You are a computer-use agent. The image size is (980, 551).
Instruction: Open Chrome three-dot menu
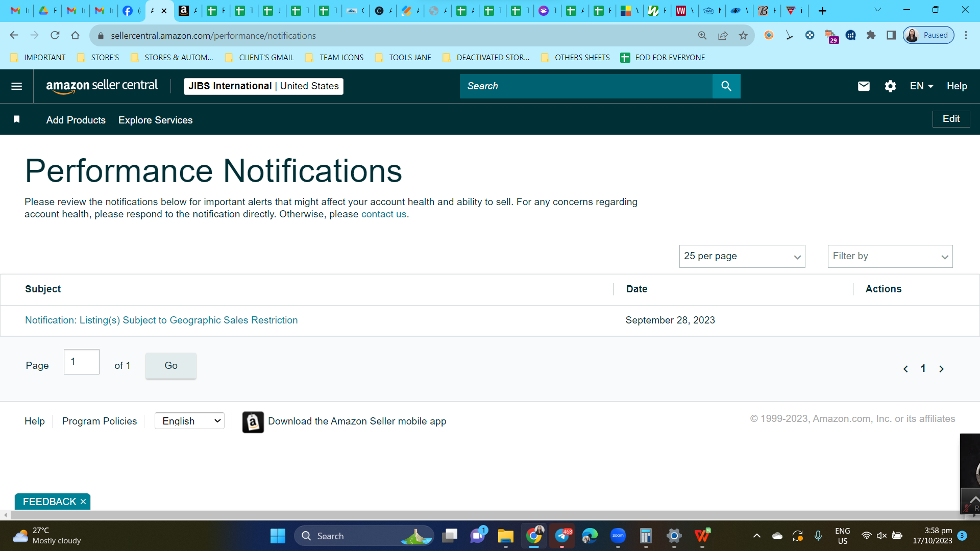pyautogui.click(x=966, y=35)
